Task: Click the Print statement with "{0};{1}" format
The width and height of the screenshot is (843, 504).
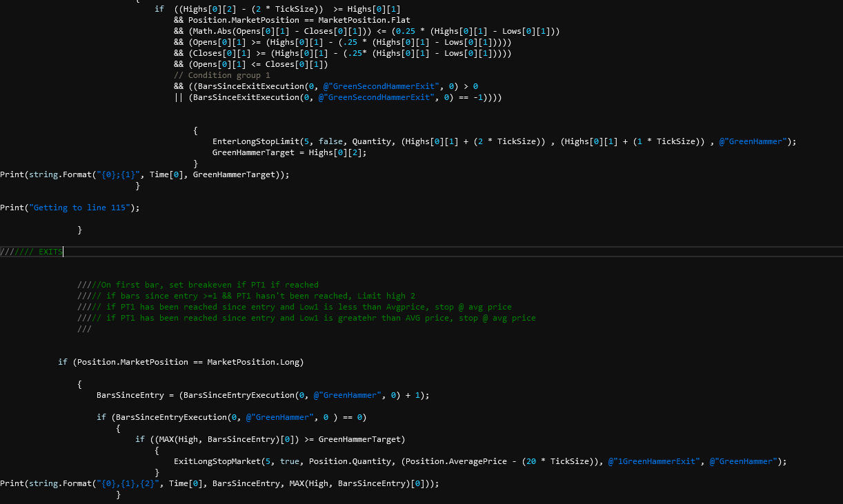Action: click(x=144, y=174)
